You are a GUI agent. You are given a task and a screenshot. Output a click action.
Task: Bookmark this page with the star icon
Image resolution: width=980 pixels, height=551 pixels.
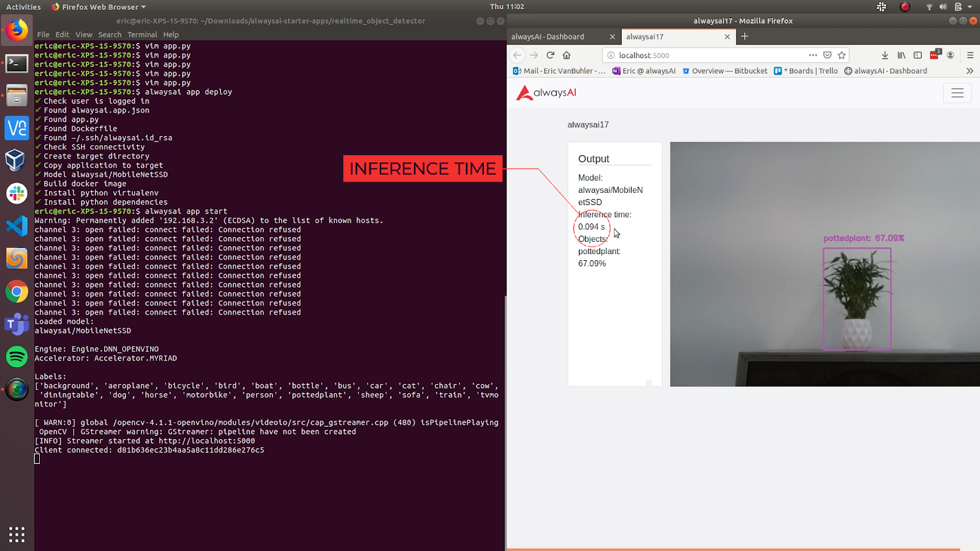842,55
